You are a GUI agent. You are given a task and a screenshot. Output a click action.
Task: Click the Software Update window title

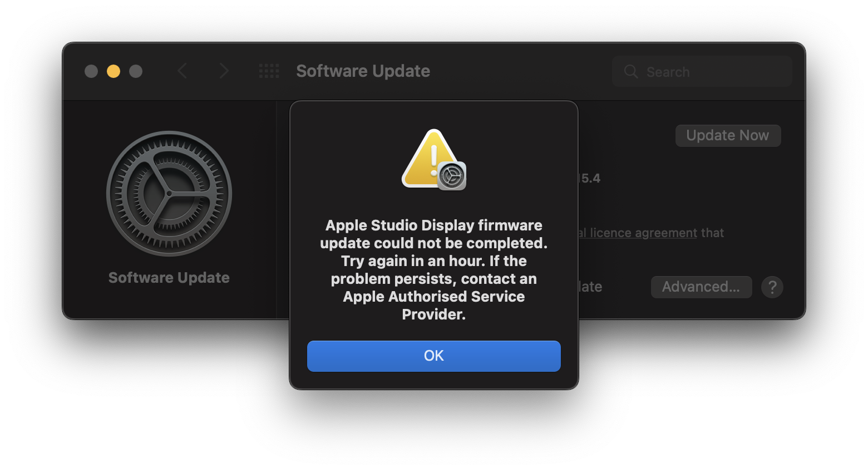tap(363, 71)
